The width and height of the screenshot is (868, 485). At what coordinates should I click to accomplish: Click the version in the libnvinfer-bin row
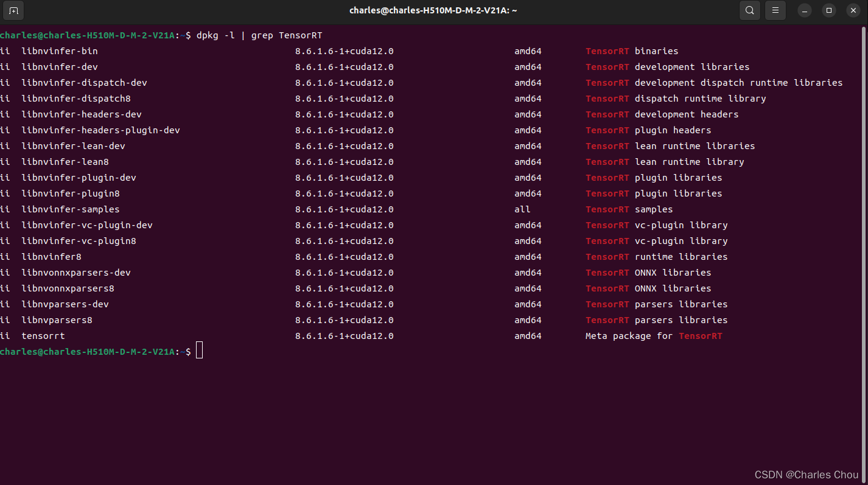(x=345, y=51)
